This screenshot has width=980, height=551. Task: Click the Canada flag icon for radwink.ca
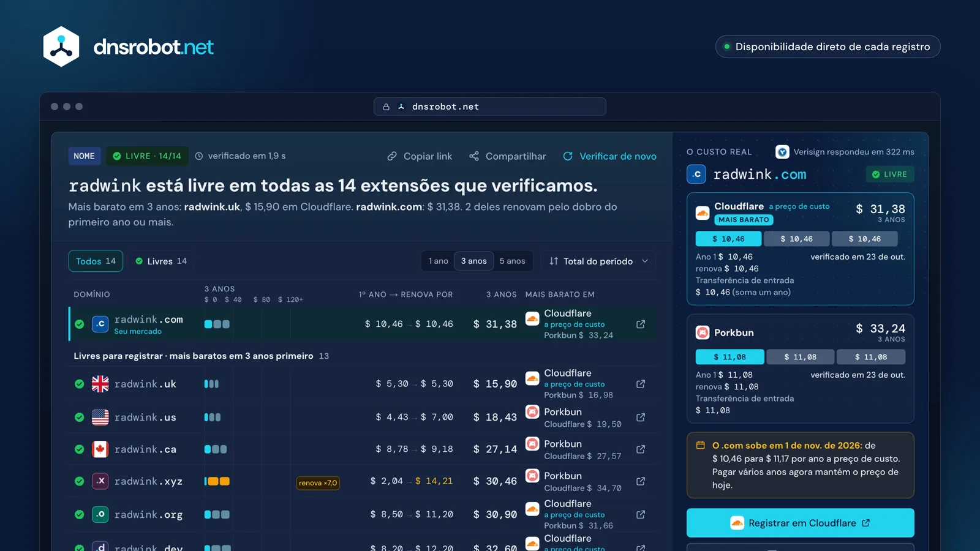coord(100,449)
